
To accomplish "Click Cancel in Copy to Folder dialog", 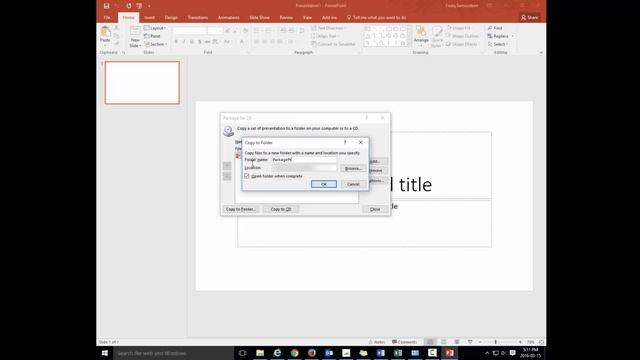I will click(353, 184).
